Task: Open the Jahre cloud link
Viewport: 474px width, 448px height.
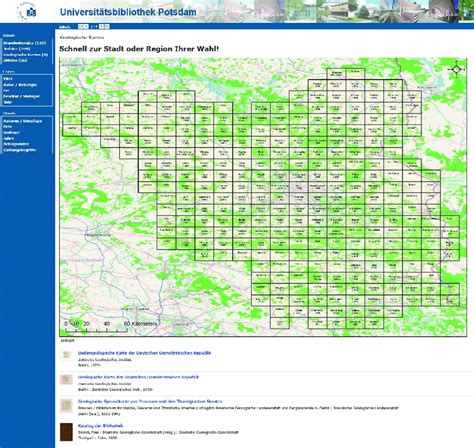Action: [x=9, y=138]
